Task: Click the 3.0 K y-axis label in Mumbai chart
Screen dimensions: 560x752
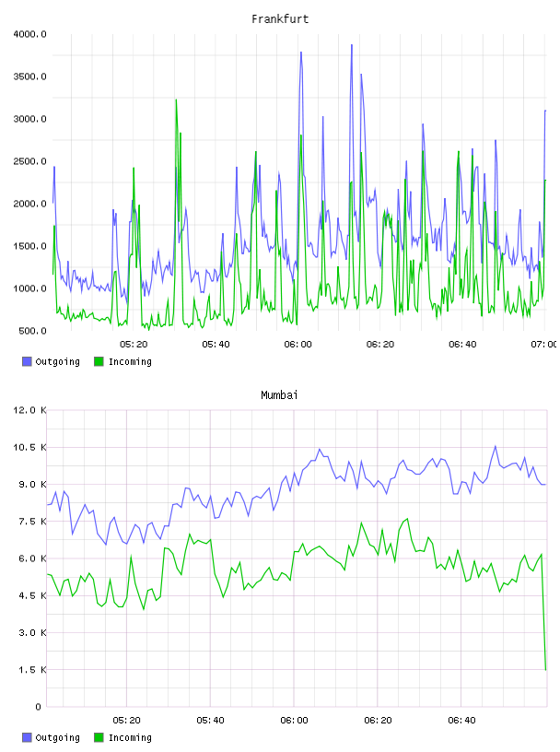Action: pyautogui.click(x=32, y=632)
